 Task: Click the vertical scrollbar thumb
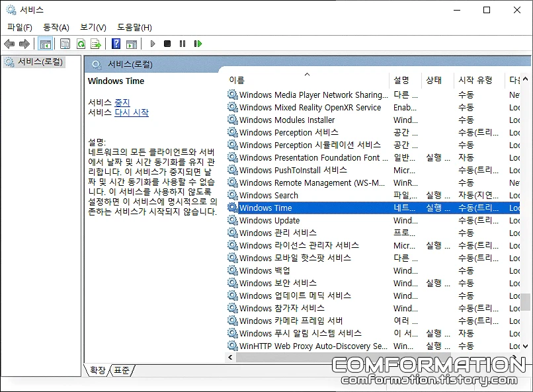[x=526, y=301]
